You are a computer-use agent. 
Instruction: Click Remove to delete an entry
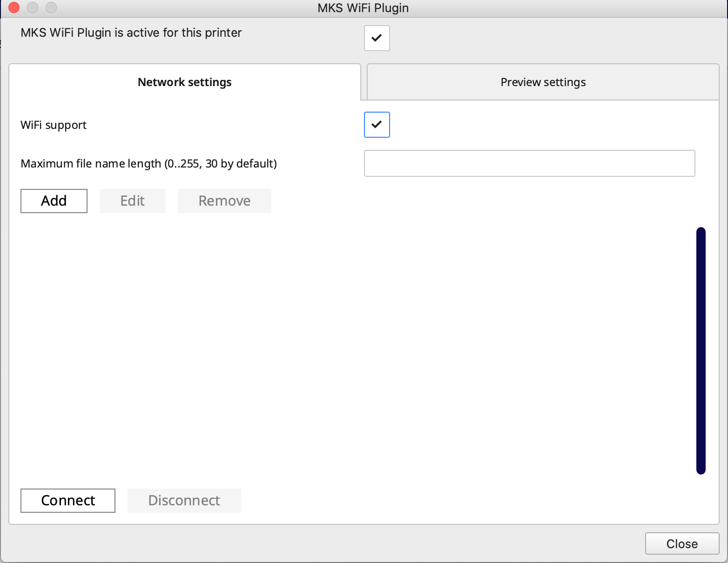coord(224,201)
